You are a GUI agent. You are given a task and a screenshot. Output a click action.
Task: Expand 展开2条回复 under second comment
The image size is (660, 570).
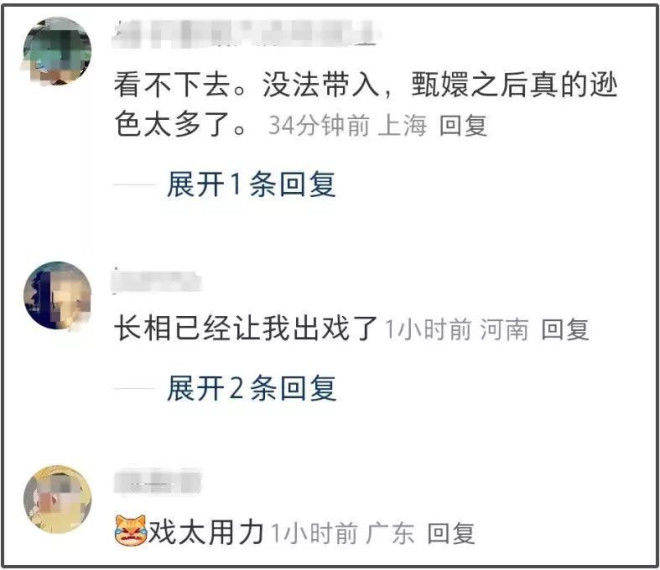coord(252,388)
